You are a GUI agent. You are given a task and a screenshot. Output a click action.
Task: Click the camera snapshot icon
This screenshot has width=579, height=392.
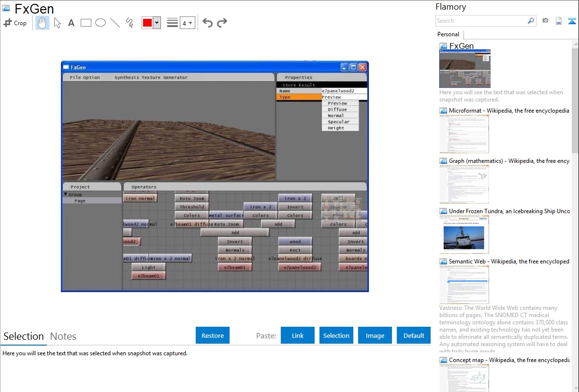(x=545, y=21)
